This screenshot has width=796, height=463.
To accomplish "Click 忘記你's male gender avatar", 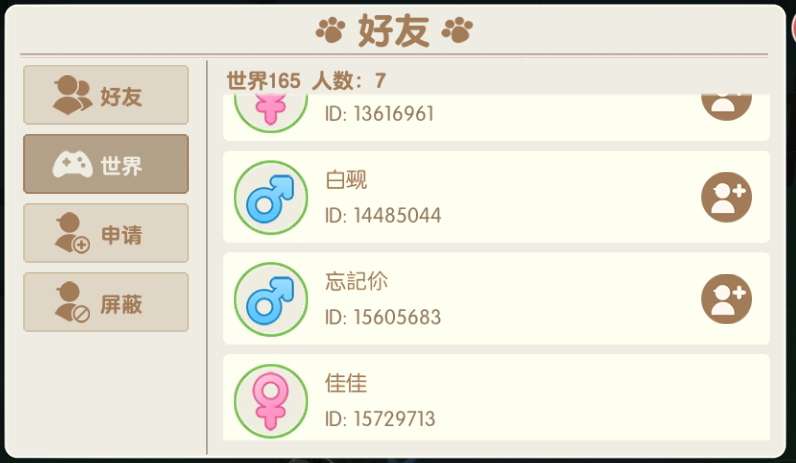I will click(x=271, y=300).
